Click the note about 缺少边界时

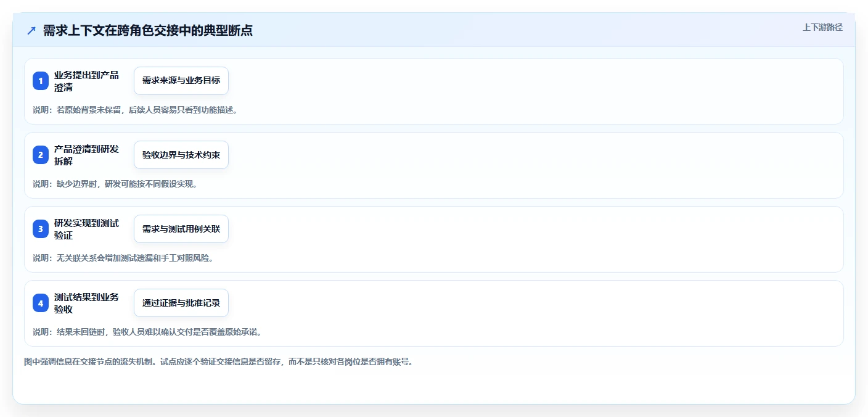tap(115, 184)
